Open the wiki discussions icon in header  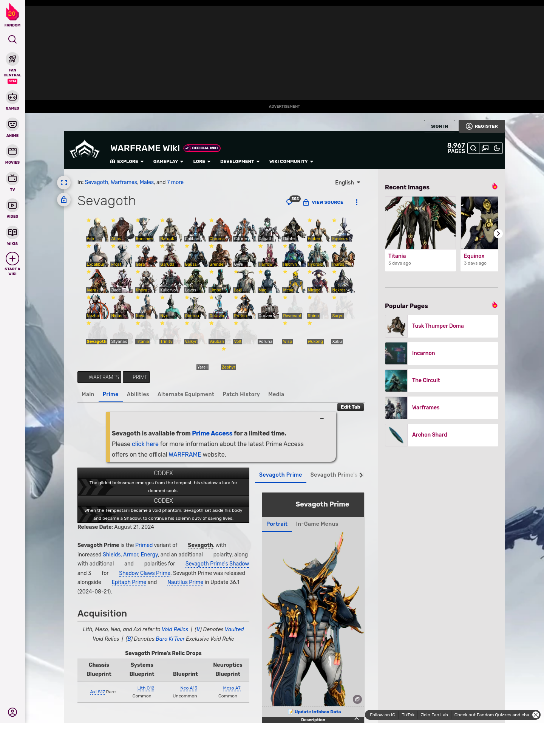[485, 148]
